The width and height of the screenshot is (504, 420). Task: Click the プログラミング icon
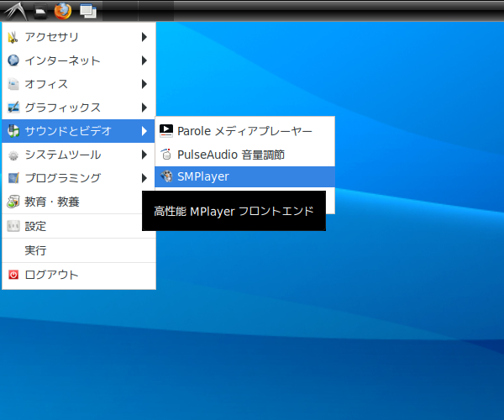13,178
